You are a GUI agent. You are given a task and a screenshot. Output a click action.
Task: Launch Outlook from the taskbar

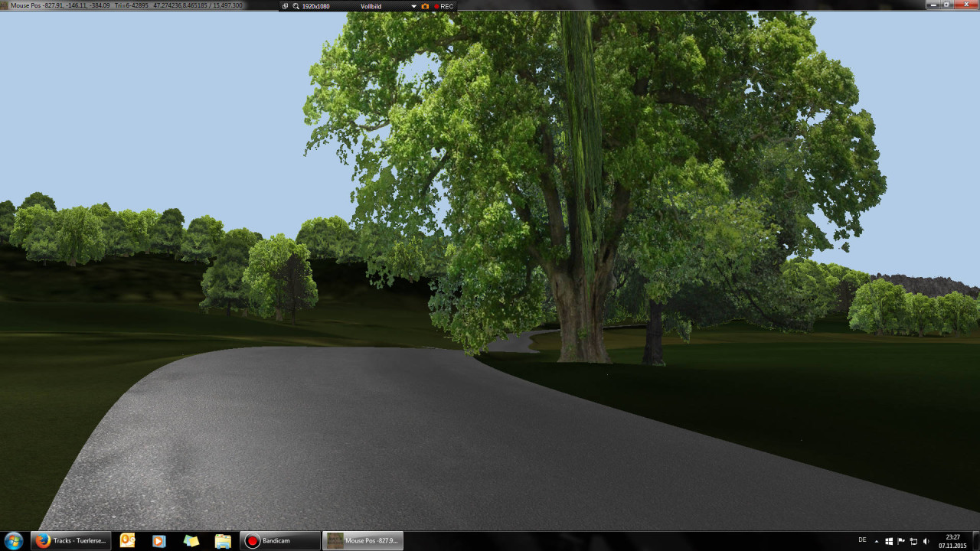[x=127, y=540]
